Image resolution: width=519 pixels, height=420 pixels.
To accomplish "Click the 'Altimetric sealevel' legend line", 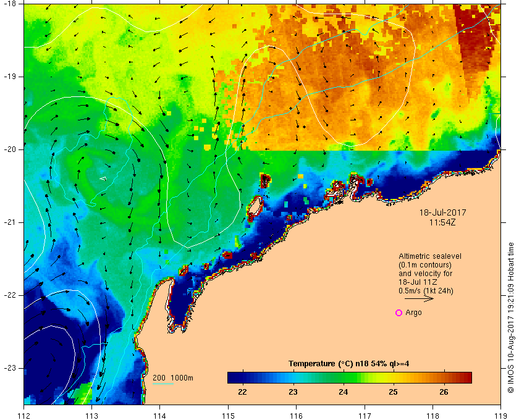I will pos(430,256).
